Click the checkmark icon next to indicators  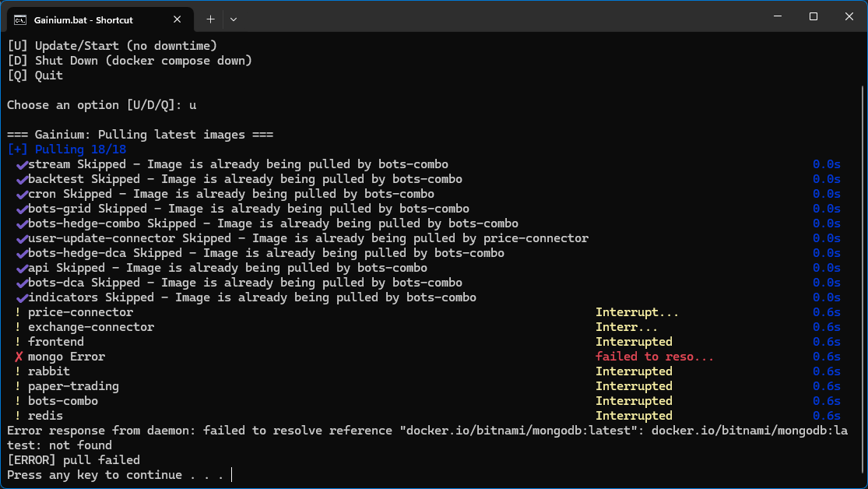(21, 297)
